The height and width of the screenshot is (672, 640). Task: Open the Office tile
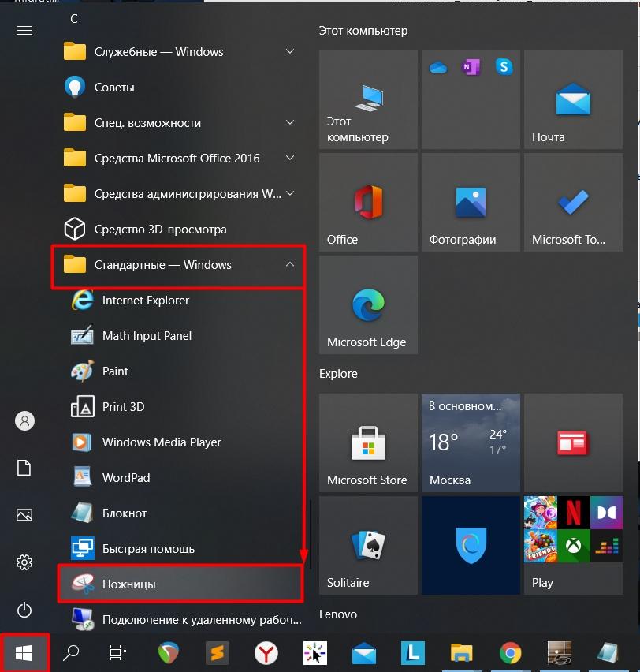click(368, 202)
